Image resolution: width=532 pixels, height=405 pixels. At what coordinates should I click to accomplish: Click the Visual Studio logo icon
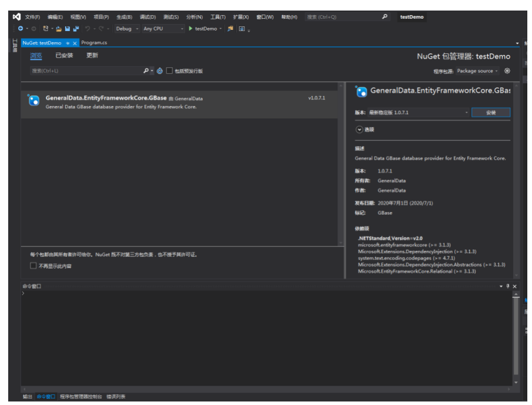(16, 16)
